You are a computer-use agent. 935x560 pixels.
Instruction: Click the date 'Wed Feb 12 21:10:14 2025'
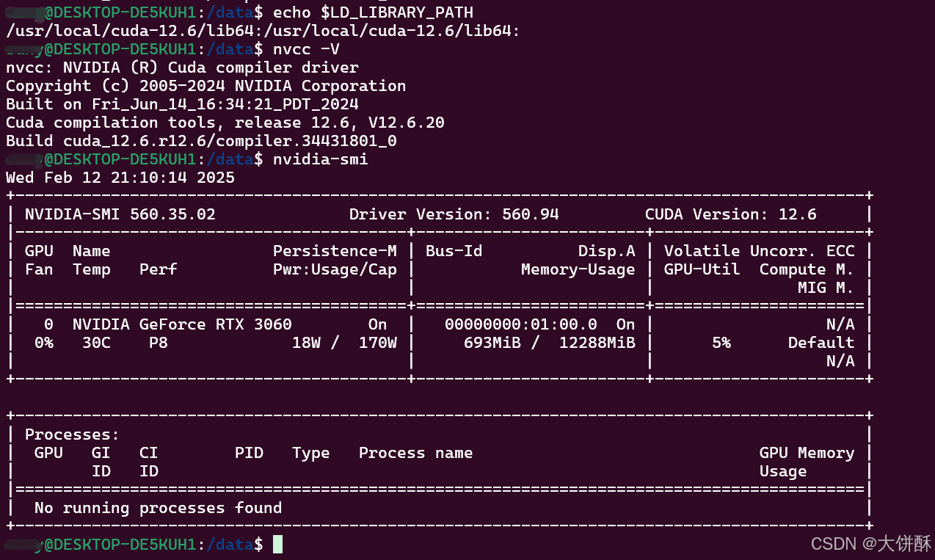point(120,178)
